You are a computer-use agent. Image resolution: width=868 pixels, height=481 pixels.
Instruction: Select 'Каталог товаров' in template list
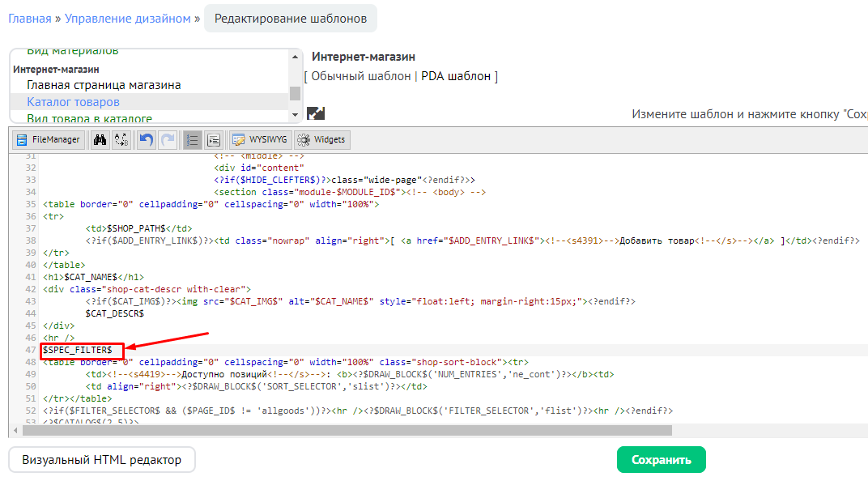73,102
